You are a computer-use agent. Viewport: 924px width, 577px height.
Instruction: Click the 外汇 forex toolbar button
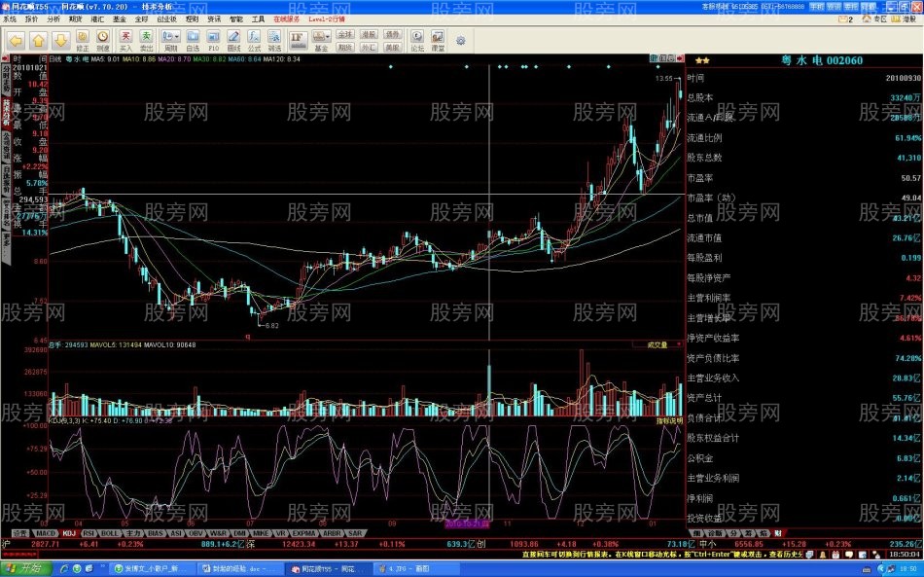pos(369,47)
